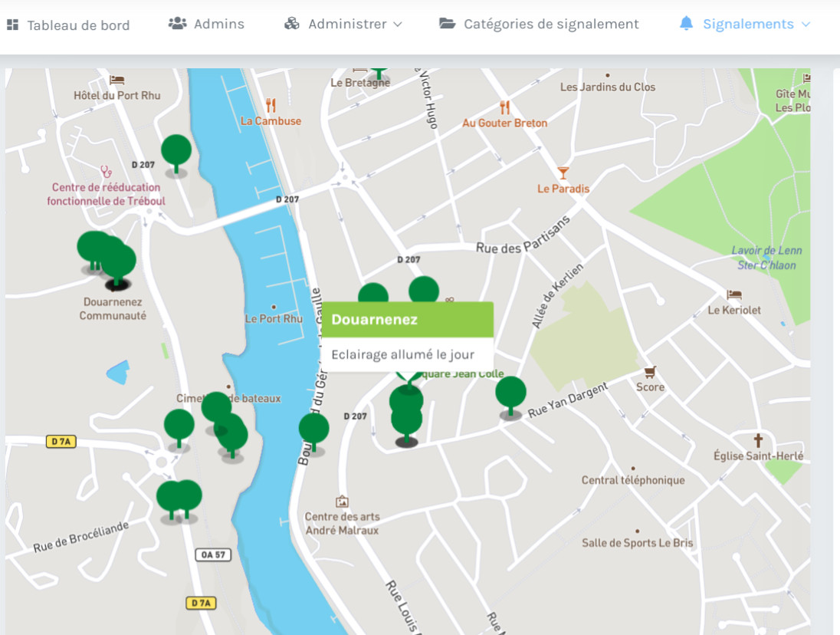Expand the Signalements dropdown chevron
Screen dimensions: 840x635
click(x=806, y=25)
